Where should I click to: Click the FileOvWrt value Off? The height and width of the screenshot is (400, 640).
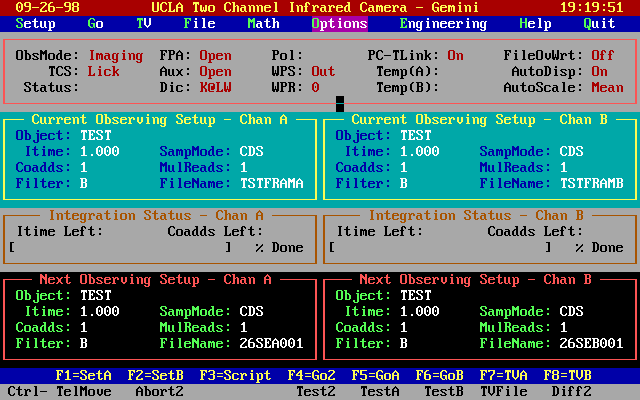tap(603, 56)
